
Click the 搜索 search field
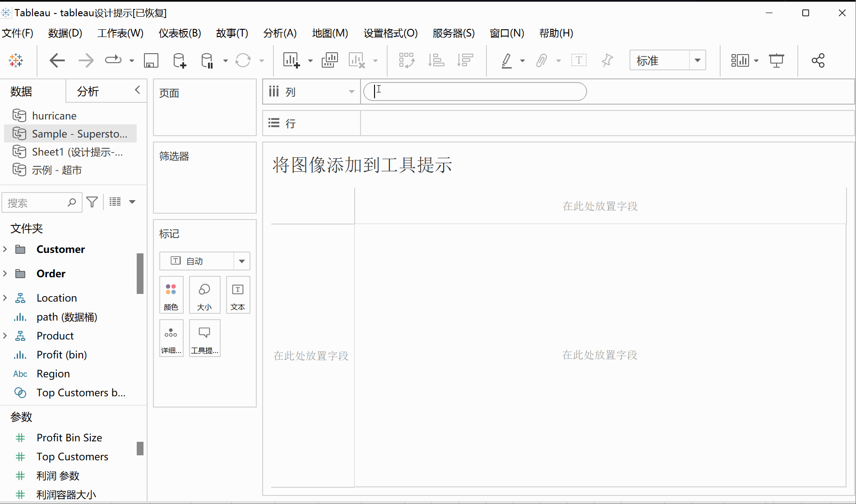pyautogui.click(x=42, y=202)
